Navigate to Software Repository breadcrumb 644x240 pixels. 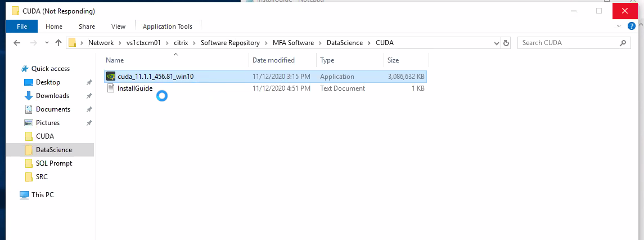click(230, 43)
